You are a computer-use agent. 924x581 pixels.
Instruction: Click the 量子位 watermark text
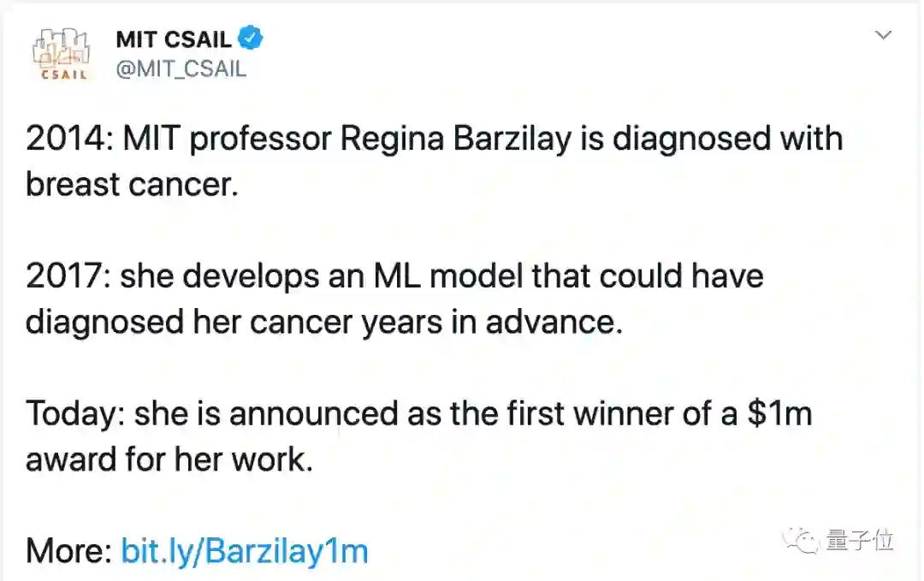[x=860, y=540]
